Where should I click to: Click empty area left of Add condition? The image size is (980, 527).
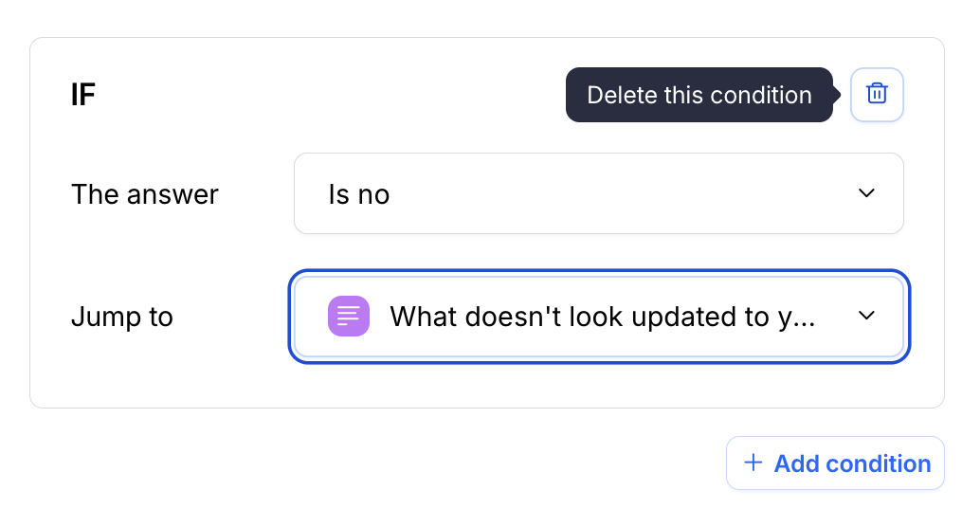point(379,463)
